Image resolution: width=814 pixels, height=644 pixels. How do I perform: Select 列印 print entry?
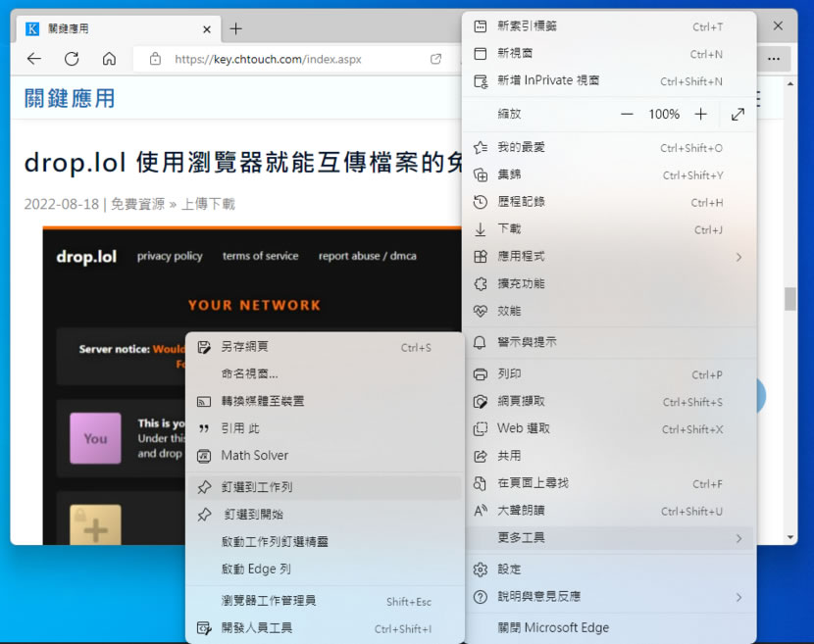(609, 374)
